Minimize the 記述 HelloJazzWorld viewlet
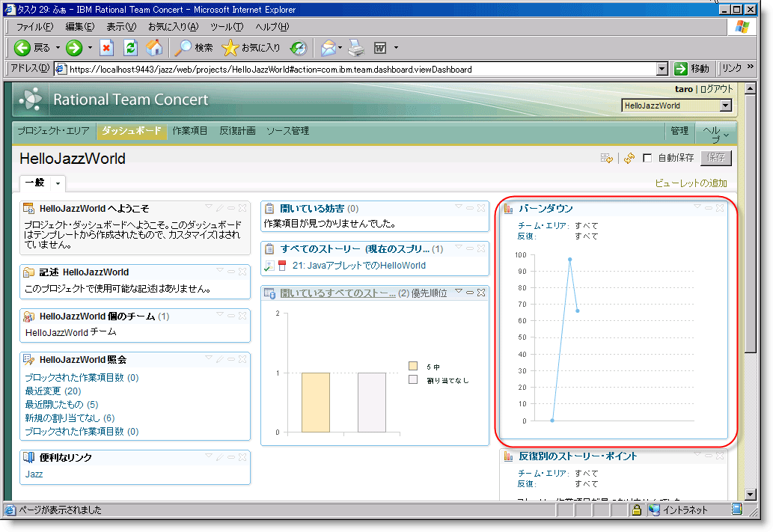 [231, 272]
